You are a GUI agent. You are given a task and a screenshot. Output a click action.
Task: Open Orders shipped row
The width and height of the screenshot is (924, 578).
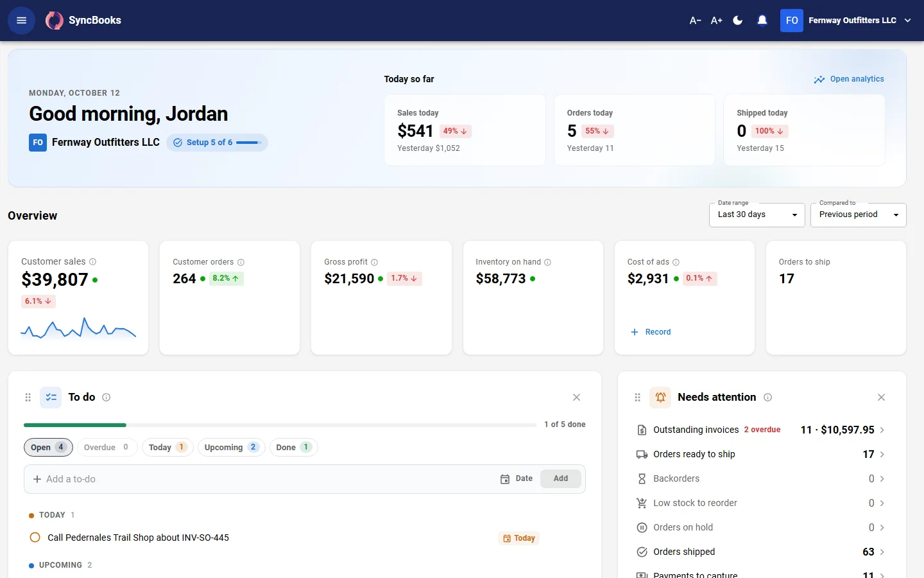[x=762, y=552]
